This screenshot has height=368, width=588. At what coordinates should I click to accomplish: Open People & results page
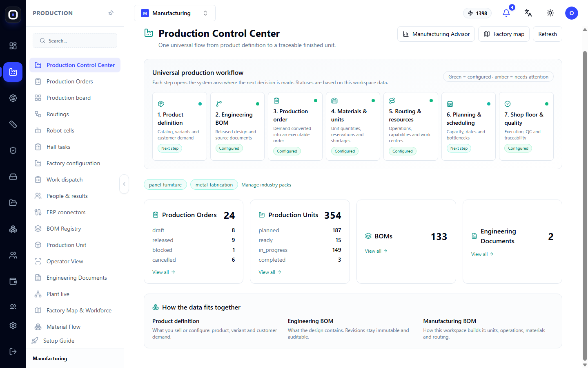coord(75,196)
